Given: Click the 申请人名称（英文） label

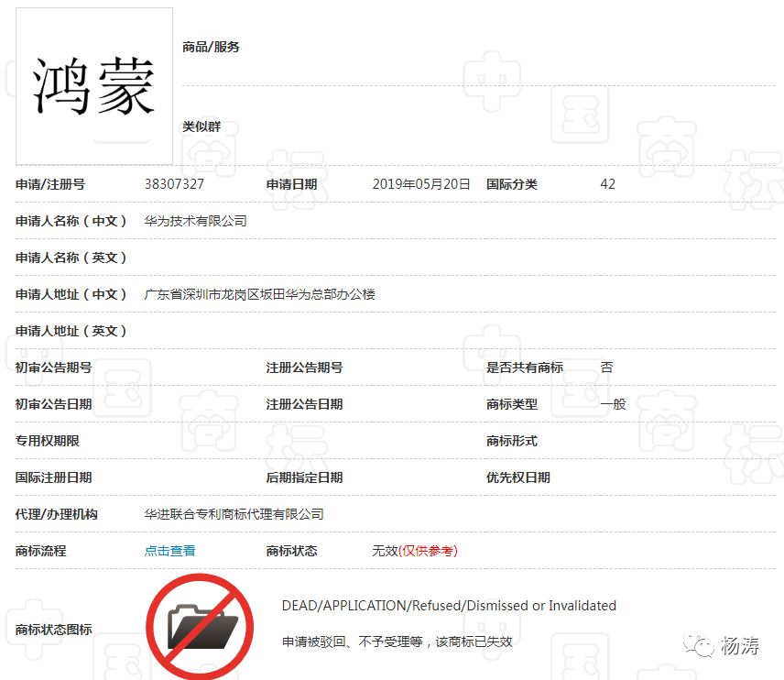Looking at the screenshot, I should (x=71, y=258).
